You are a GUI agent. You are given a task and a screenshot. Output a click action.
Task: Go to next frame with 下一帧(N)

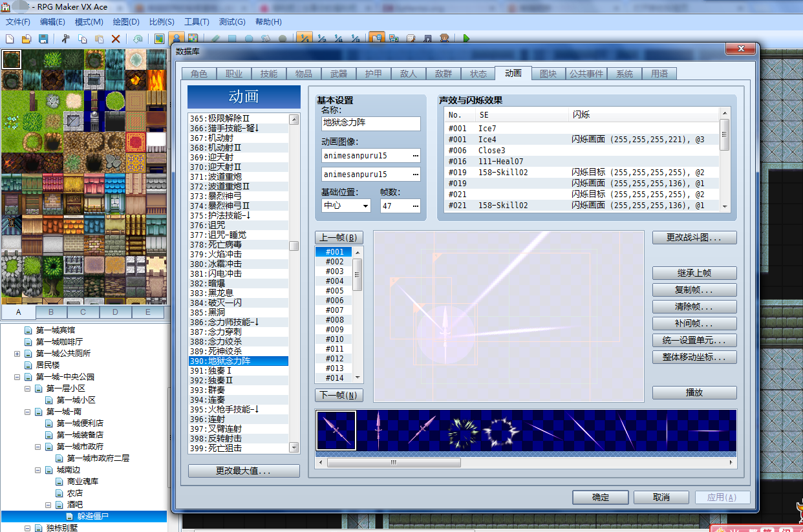[339, 395]
